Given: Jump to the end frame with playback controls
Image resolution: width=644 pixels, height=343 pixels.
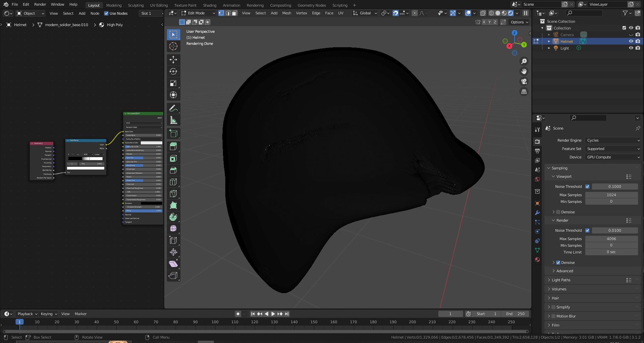Looking at the screenshot, I should pyautogui.click(x=287, y=314).
